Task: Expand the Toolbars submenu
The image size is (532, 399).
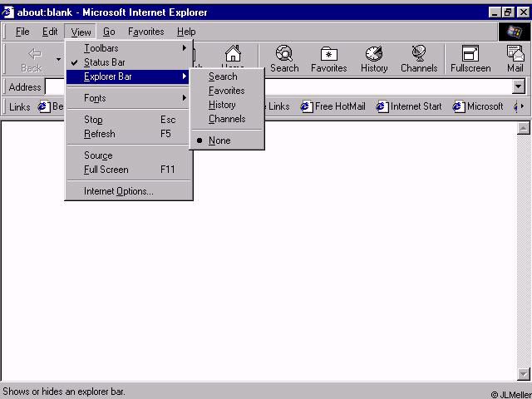Action: click(127, 48)
